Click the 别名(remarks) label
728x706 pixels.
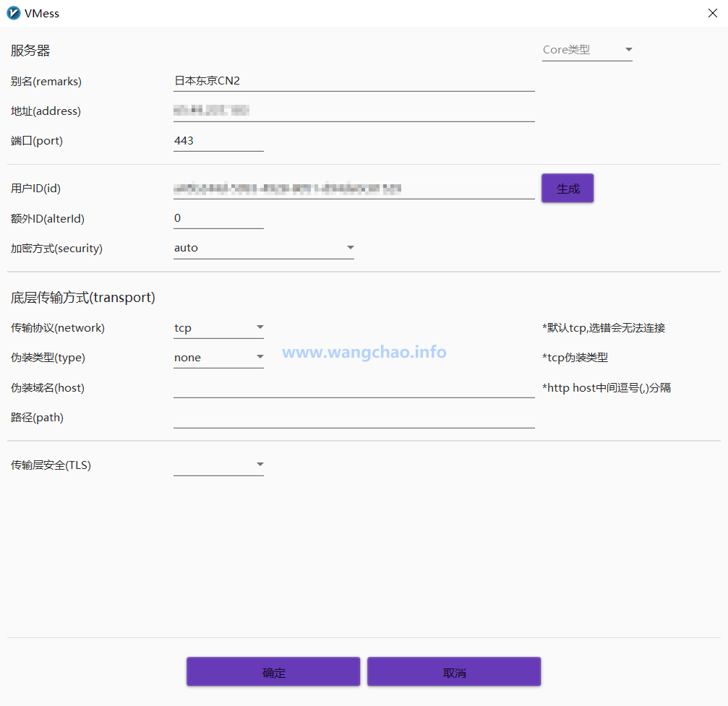coord(46,81)
